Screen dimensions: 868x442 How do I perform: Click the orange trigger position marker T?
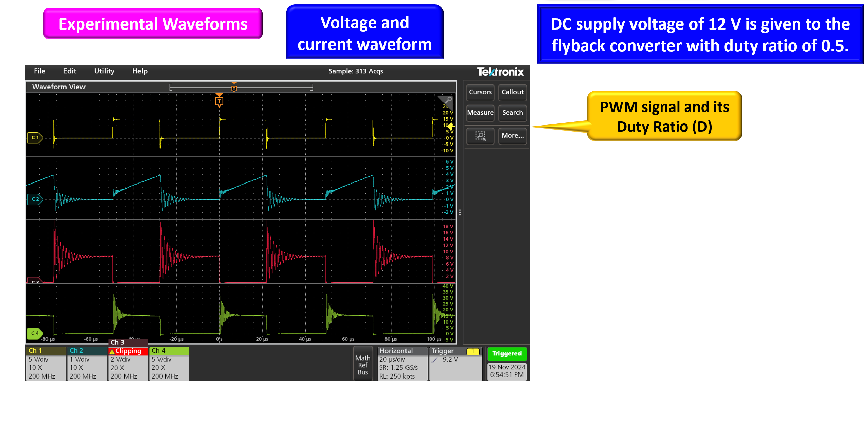point(219,101)
